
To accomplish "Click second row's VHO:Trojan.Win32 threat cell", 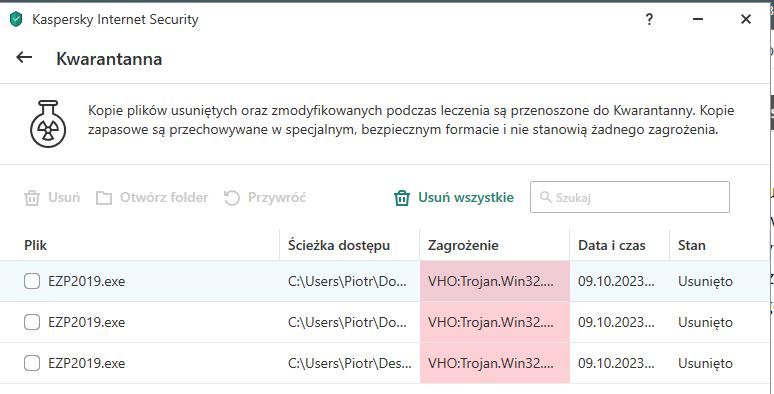I will [x=495, y=322].
